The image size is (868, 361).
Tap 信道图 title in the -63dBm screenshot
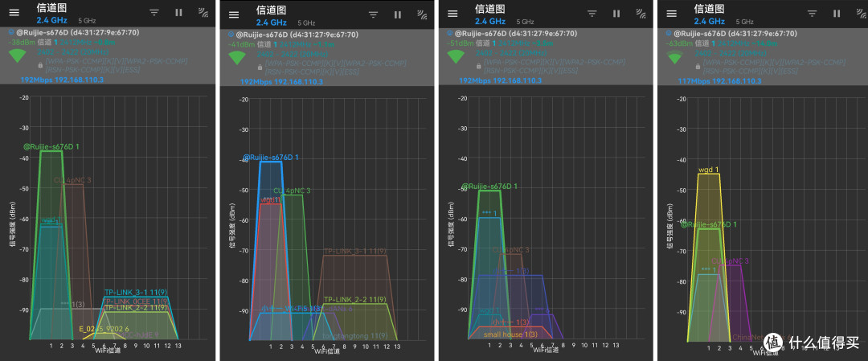coord(709,9)
